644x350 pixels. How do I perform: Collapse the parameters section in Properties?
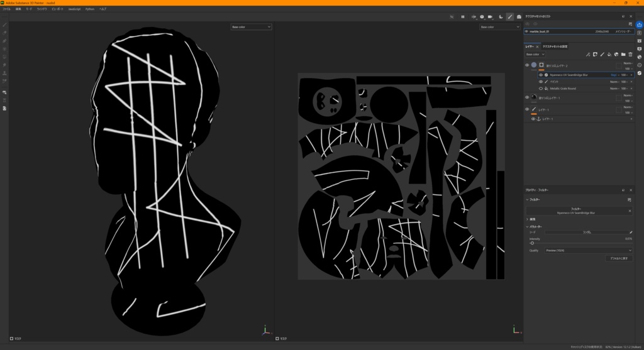point(528,226)
